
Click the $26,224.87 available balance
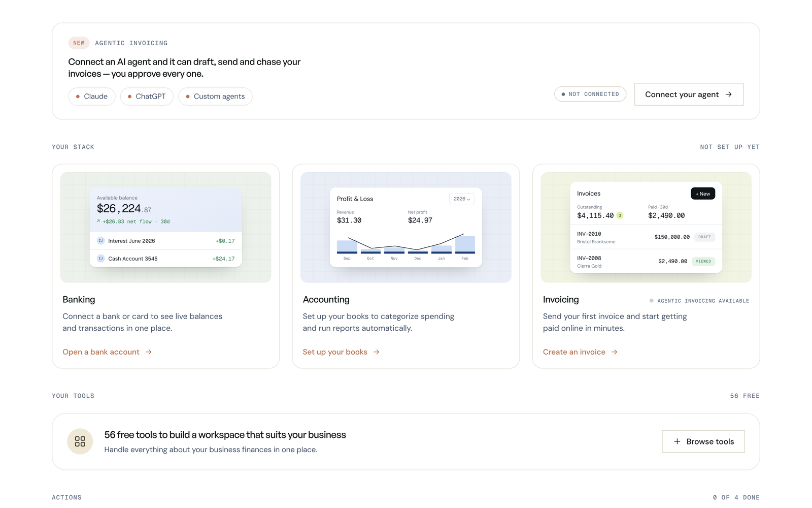124,209
